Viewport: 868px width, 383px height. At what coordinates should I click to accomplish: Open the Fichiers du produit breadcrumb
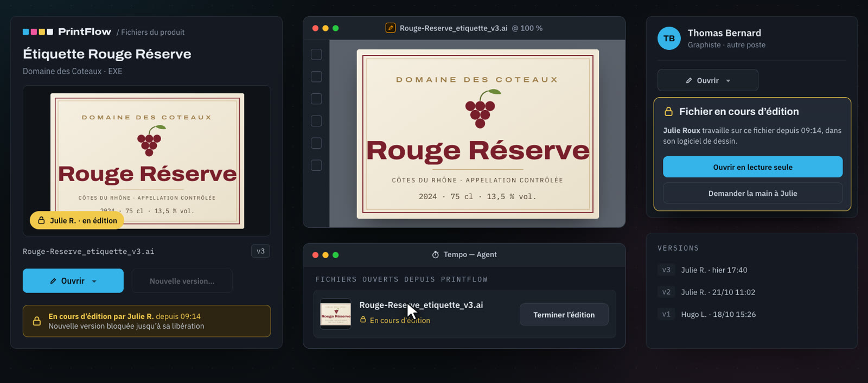click(x=153, y=33)
